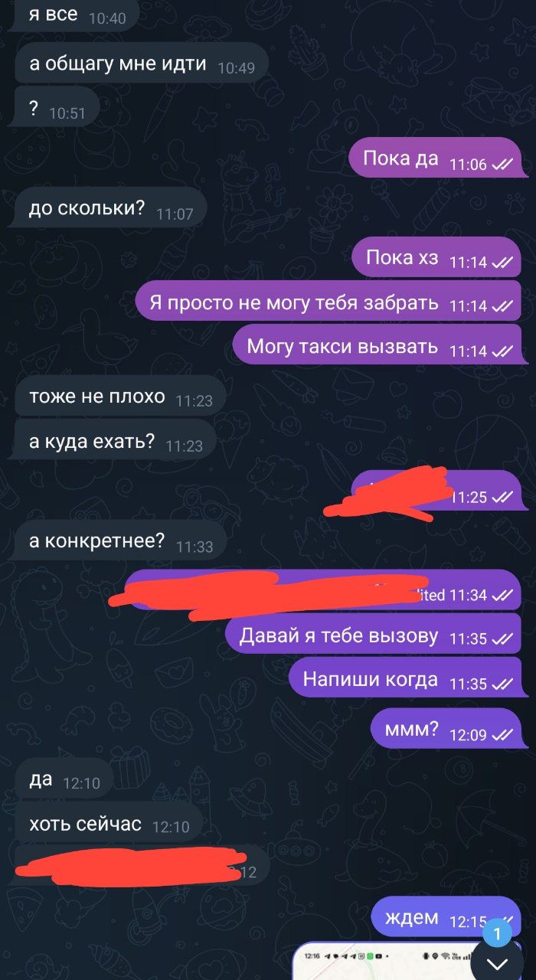
Task: Tap read checkmarks on the 11:25 message
Action: click(502, 497)
